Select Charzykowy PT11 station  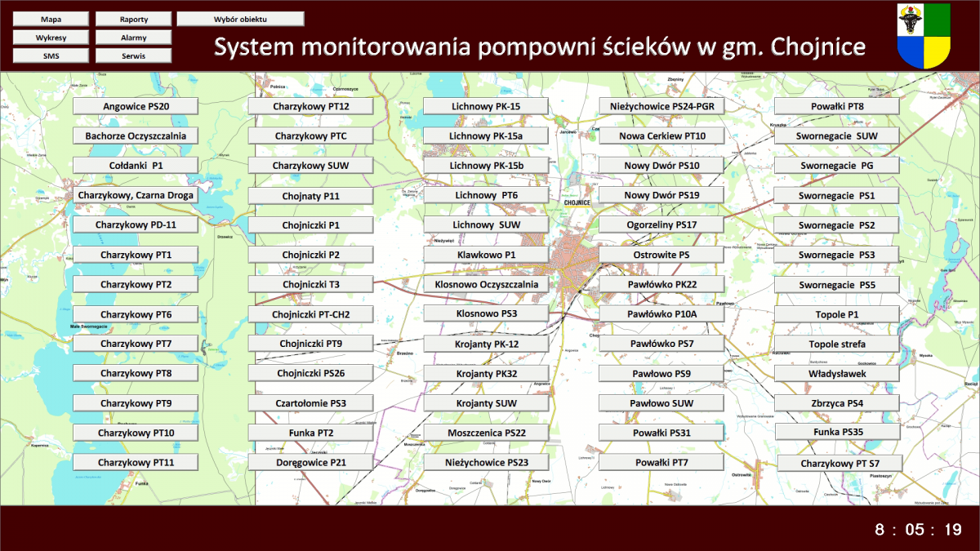[136, 463]
